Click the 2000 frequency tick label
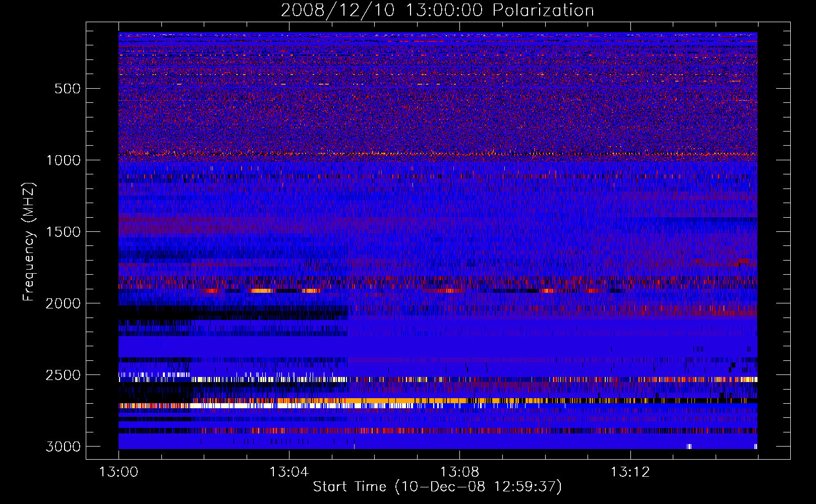 pos(63,303)
